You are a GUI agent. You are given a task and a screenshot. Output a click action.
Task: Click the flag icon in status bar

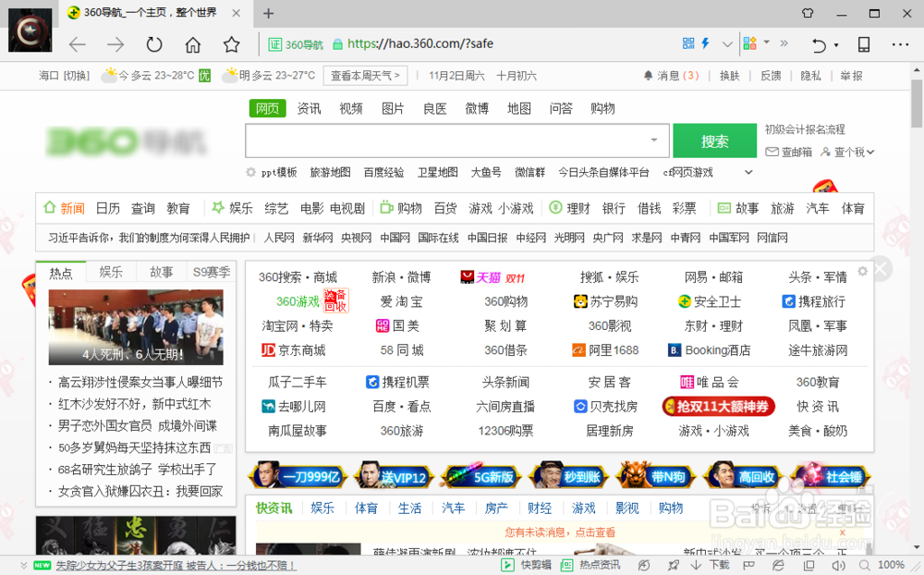coord(749,565)
